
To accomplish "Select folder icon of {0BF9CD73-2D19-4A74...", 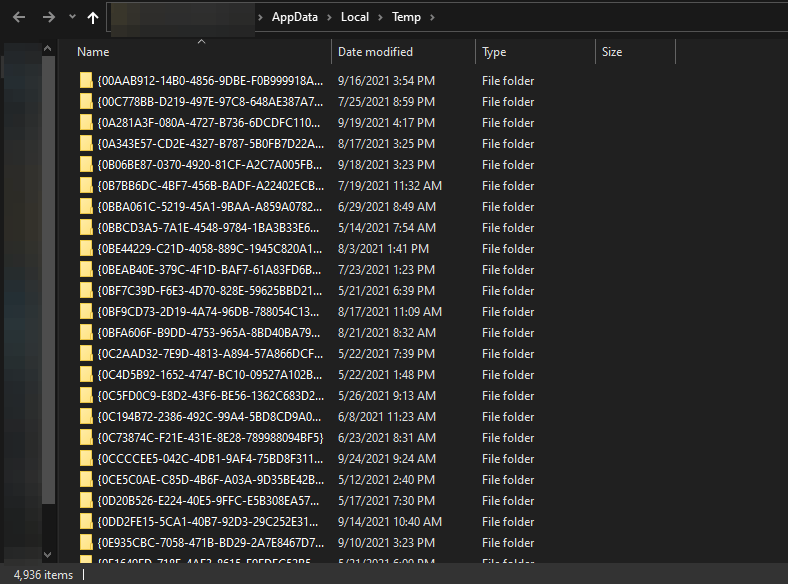I will [86, 312].
